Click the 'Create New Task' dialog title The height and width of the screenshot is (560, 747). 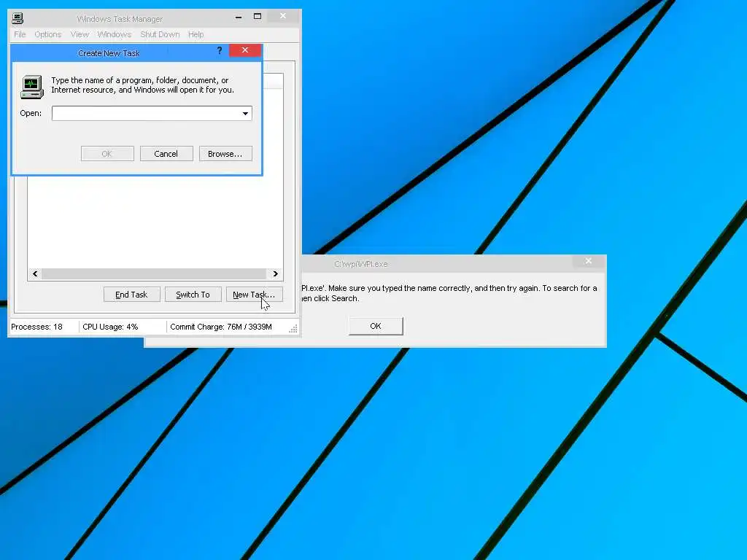pos(109,53)
